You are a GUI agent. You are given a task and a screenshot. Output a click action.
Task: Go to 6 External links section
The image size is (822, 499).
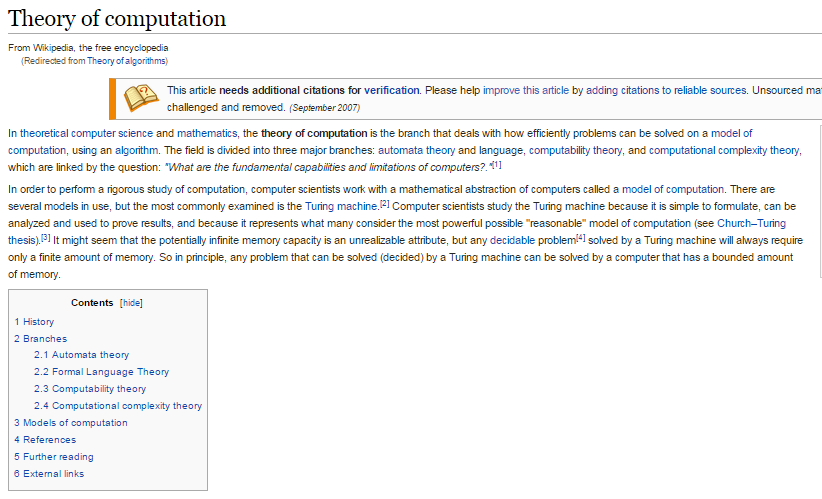[49, 474]
